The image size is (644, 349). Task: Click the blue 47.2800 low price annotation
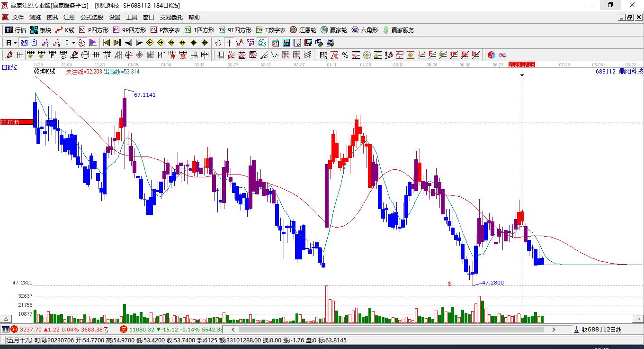coord(493,283)
